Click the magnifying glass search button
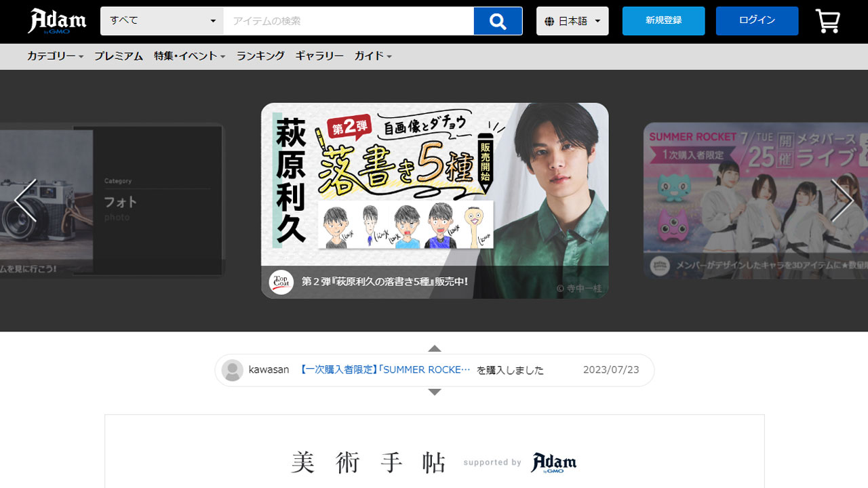 pos(498,21)
